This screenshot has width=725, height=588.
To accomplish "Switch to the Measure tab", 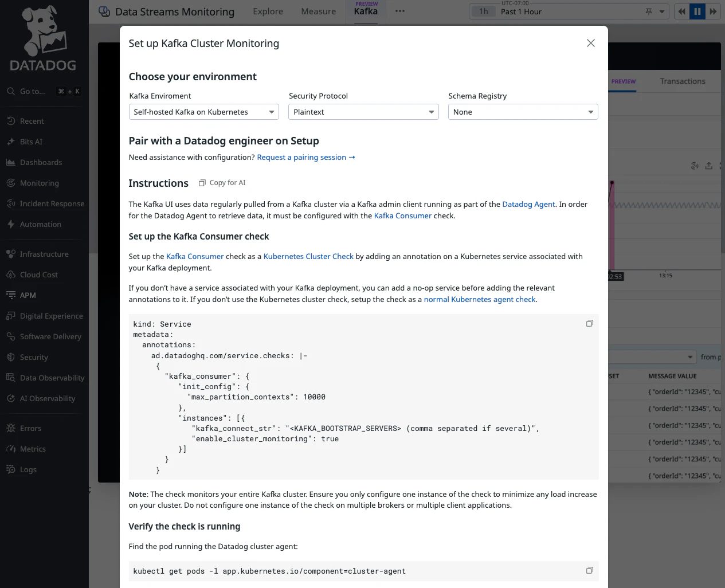I will (x=318, y=11).
